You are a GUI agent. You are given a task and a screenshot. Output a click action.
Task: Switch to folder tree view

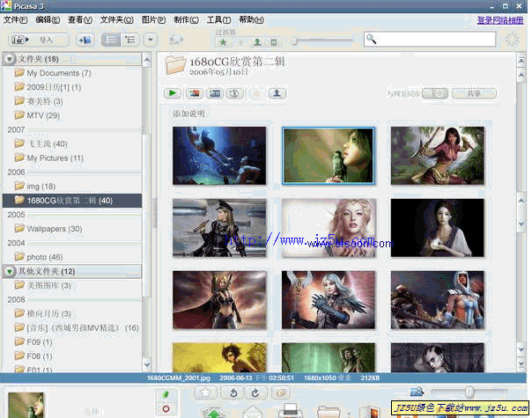coord(130,40)
